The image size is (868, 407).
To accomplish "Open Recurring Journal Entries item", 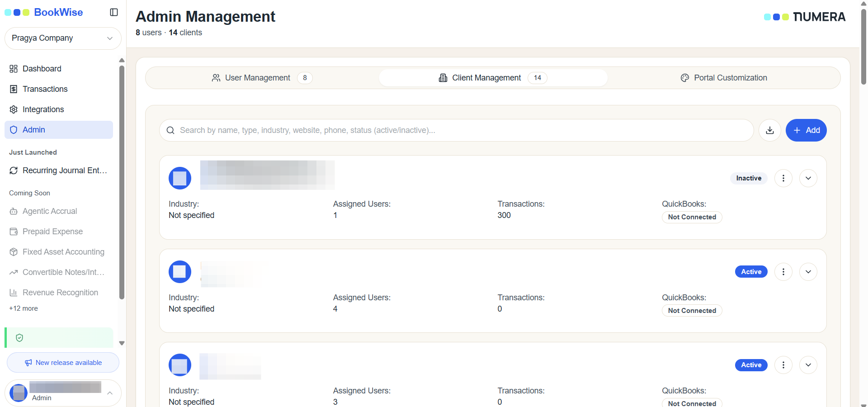I will [x=59, y=170].
